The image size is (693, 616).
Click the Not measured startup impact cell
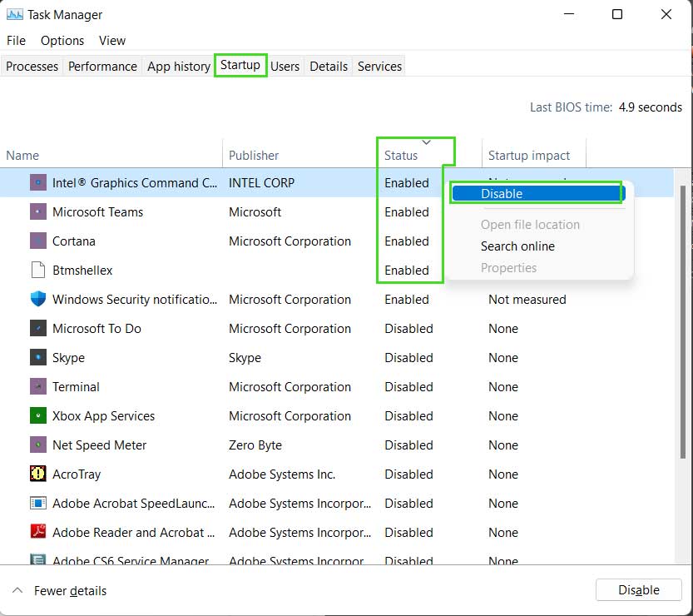pyautogui.click(x=527, y=300)
